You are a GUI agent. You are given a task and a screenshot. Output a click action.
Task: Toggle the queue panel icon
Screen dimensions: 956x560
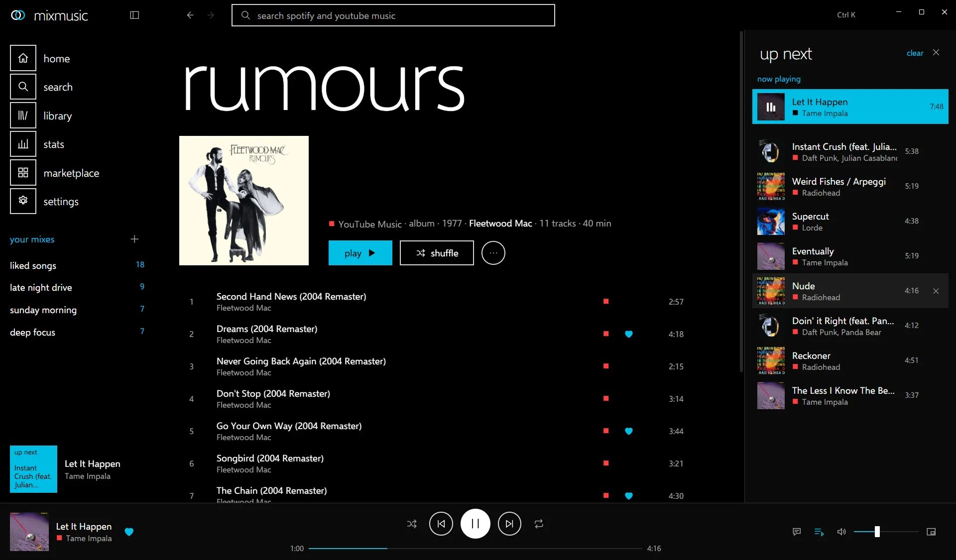point(819,532)
